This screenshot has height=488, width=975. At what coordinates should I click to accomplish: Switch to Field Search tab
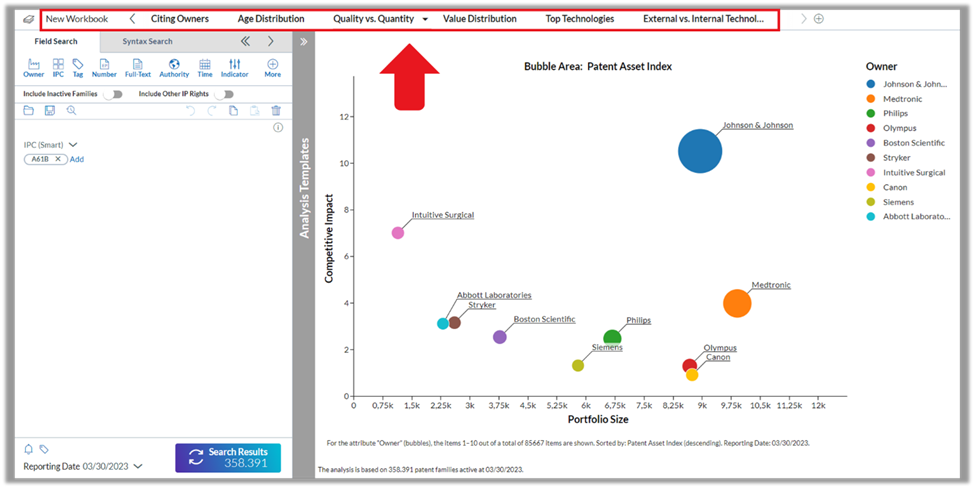[x=56, y=42]
